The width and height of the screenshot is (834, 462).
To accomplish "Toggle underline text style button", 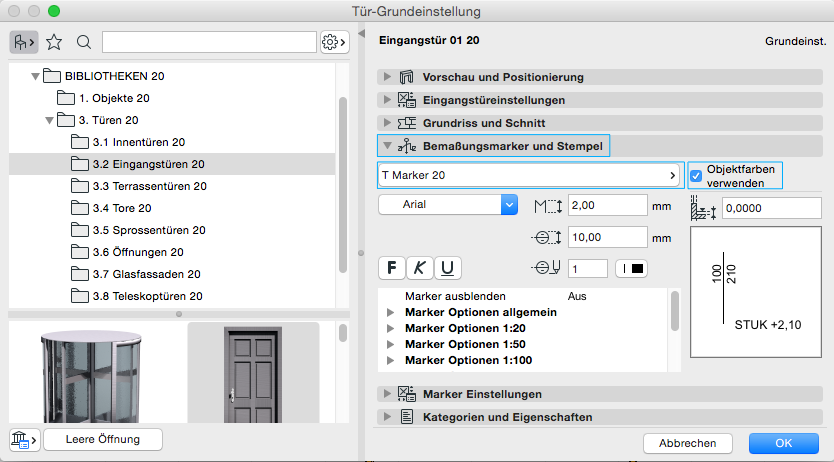I will click(447, 268).
